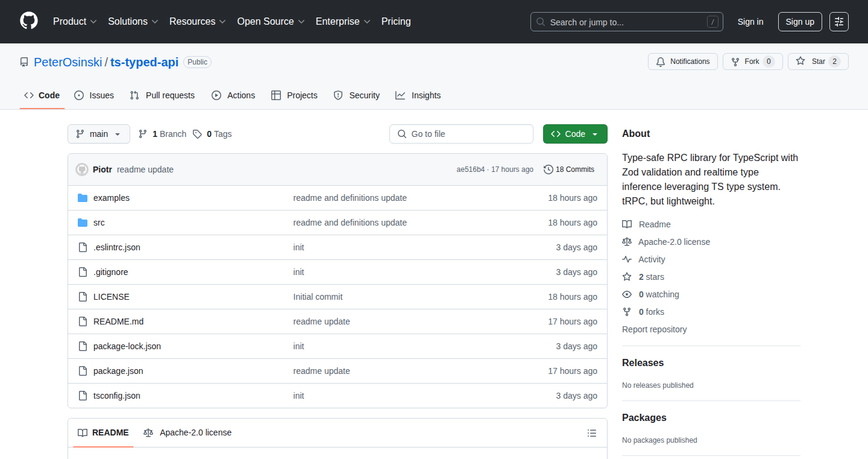Switch to the Code tab
The image size is (868, 459).
42,95
